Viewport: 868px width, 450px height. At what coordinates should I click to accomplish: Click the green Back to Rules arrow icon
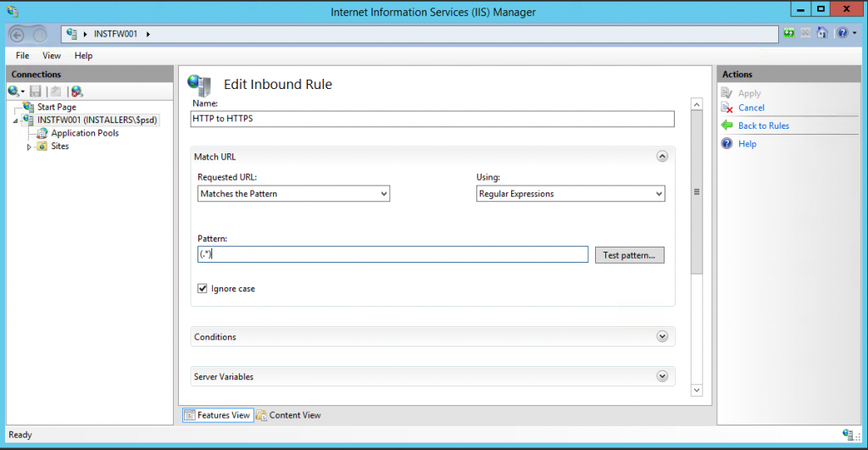tap(726, 125)
